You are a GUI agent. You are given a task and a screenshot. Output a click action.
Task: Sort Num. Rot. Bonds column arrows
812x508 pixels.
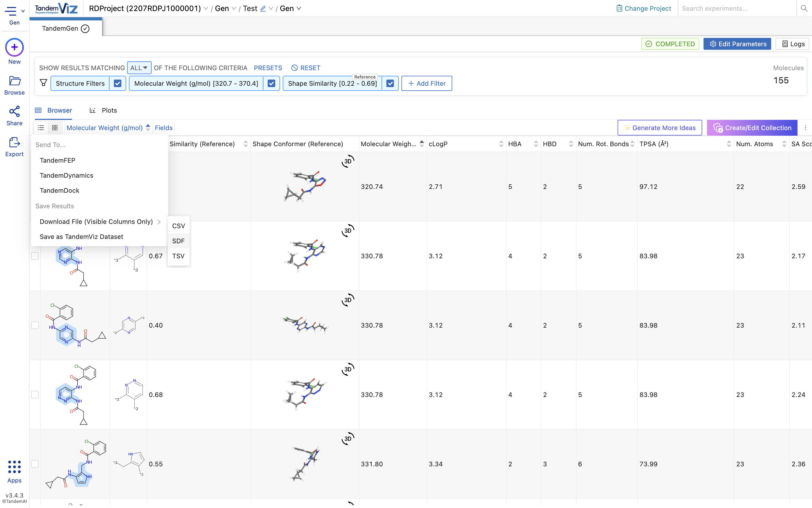pyautogui.click(x=632, y=144)
